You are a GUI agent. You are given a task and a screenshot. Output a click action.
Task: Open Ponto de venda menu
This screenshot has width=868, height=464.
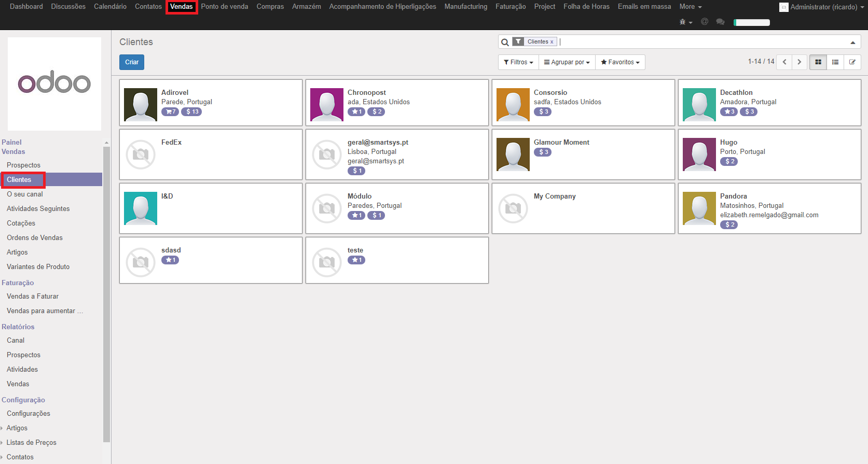pyautogui.click(x=225, y=7)
